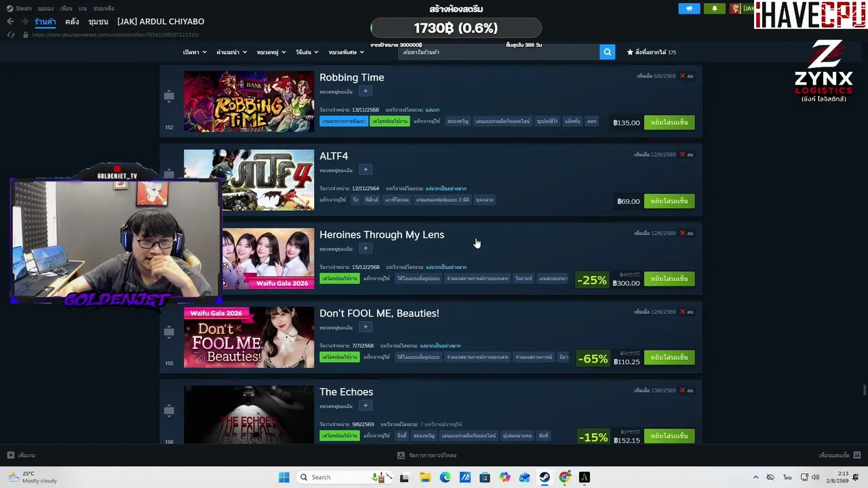Click the plus icon under The Echoes title

(365, 406)
